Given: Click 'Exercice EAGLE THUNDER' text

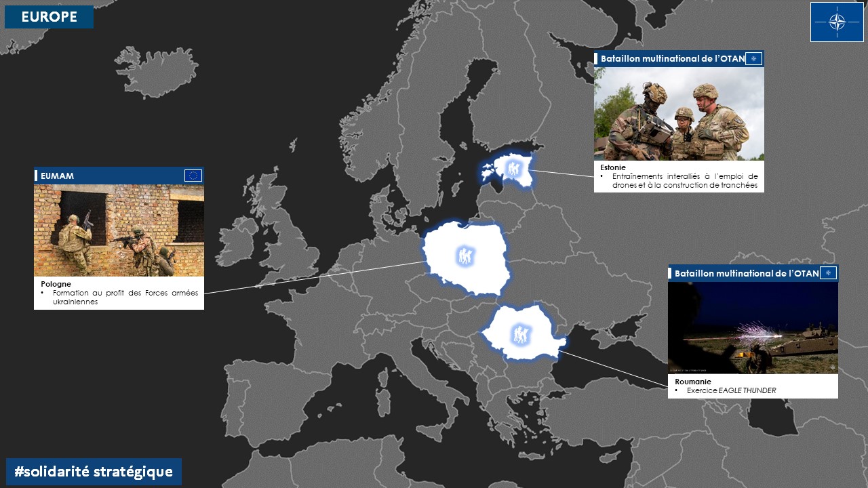Looking at the screenshot, I should click(731, 390).
